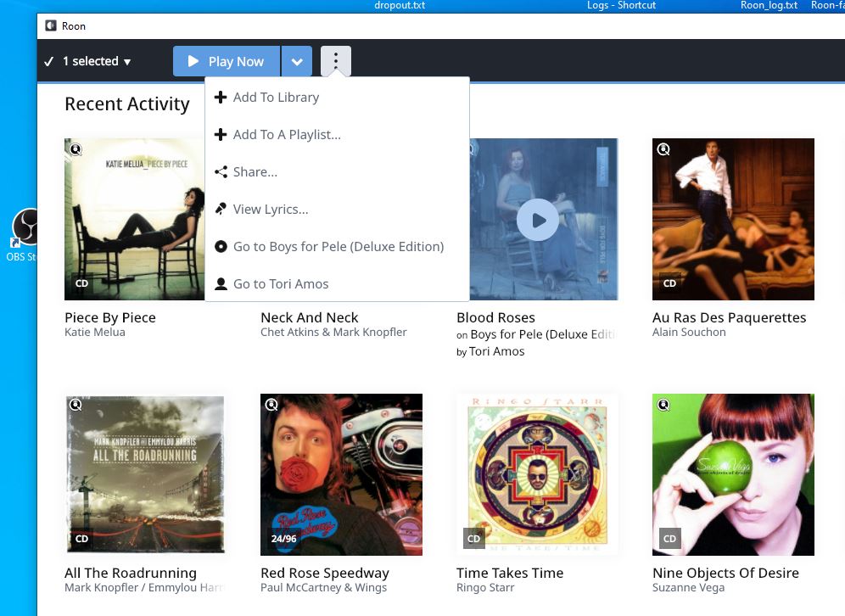The image size is (845, 616).
Task: Click Qobuz badge on Nine Objects Of Desire cover
Action: [x=663, y=404]
